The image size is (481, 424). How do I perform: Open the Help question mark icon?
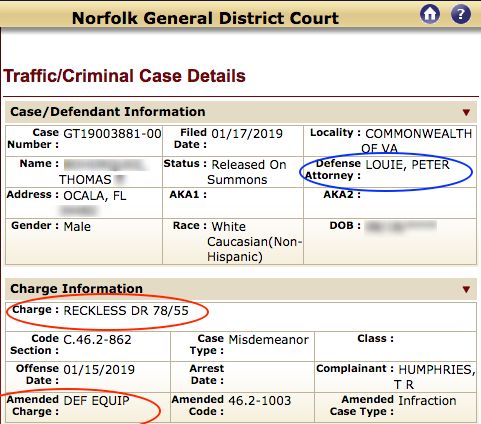[x=461, y=14]
